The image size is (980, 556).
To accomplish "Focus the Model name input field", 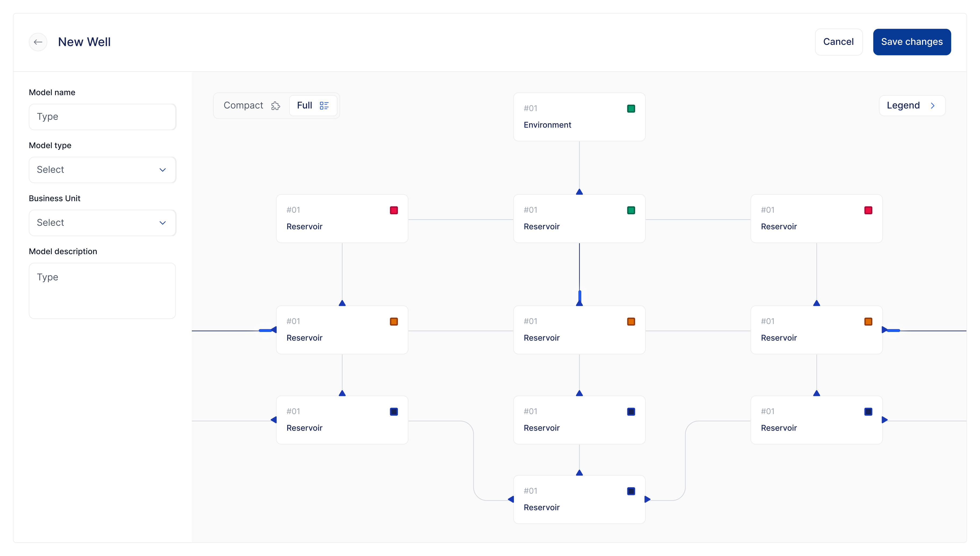I will click(x=102, y=117).
